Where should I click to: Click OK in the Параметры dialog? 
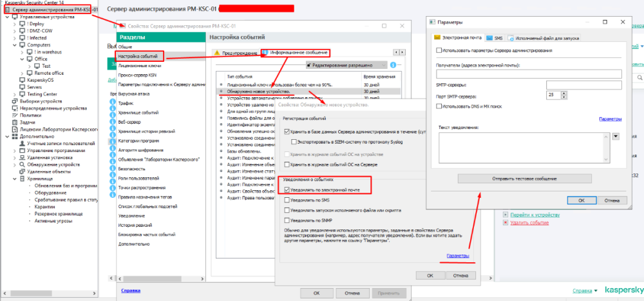[x=582, y=200]
